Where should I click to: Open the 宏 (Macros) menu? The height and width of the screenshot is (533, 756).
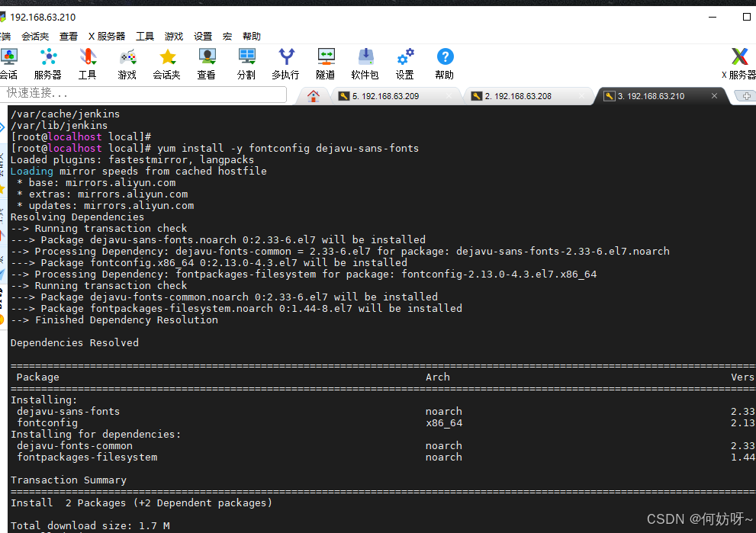(227, 36)
